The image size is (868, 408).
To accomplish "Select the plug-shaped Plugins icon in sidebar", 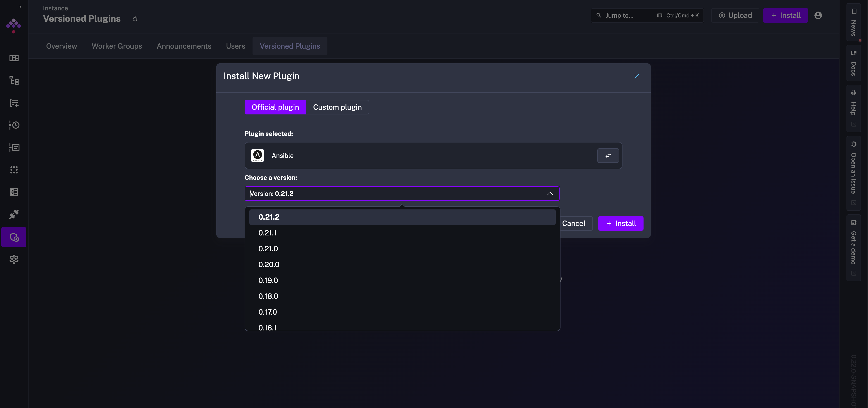I will (14, 214).
